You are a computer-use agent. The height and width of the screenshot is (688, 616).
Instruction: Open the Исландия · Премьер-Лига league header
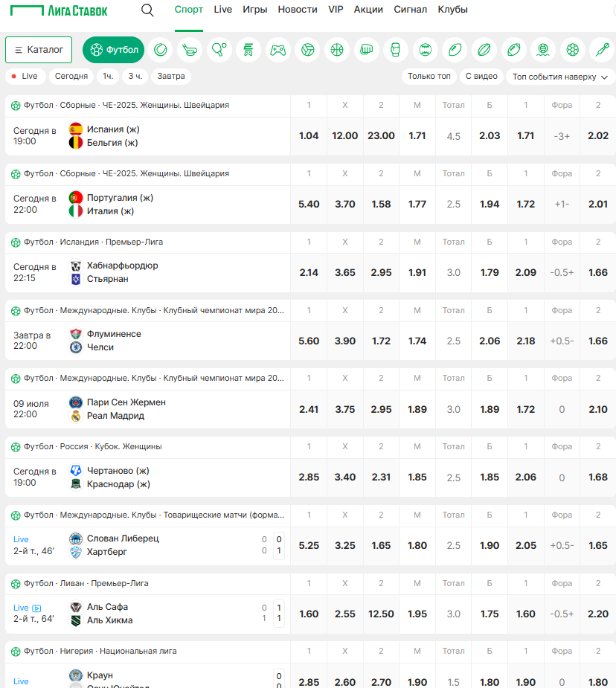pos(94,242)
